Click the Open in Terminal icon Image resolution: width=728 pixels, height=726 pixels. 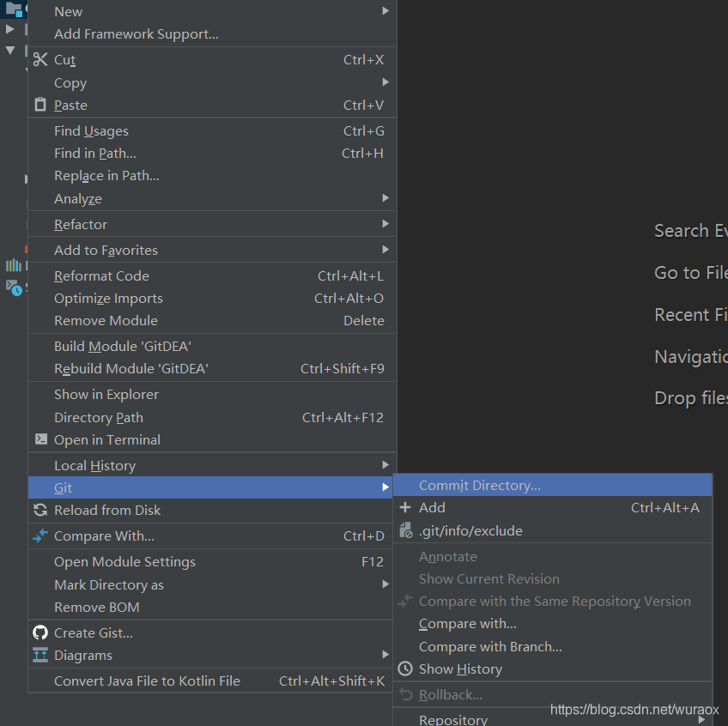(41, 439)
